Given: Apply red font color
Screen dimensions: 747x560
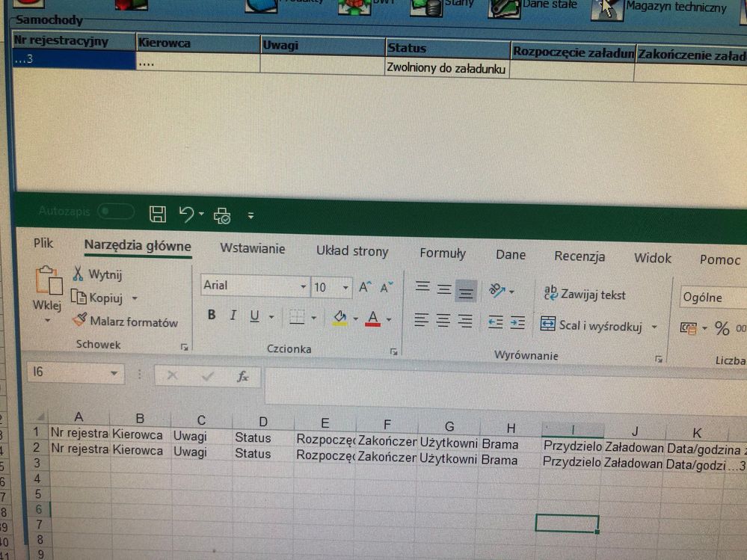Looking at the screenshot, I should (x=372, y=319).
